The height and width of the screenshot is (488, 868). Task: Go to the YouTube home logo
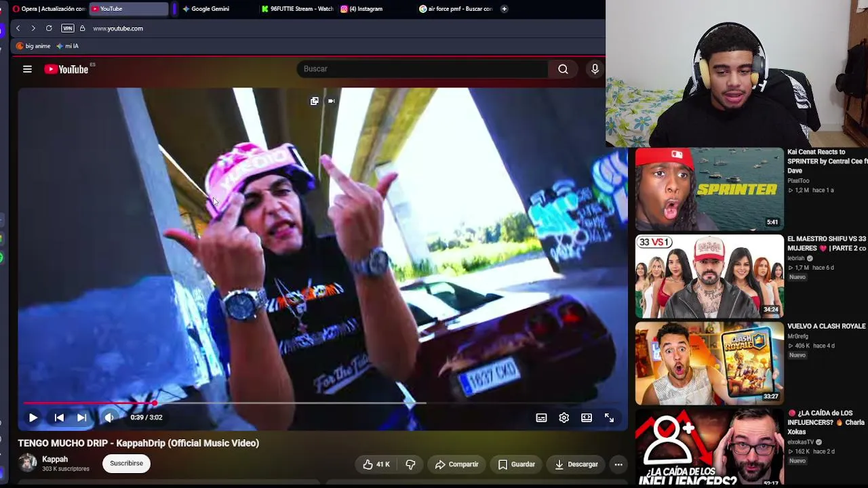tap(66, 69)
